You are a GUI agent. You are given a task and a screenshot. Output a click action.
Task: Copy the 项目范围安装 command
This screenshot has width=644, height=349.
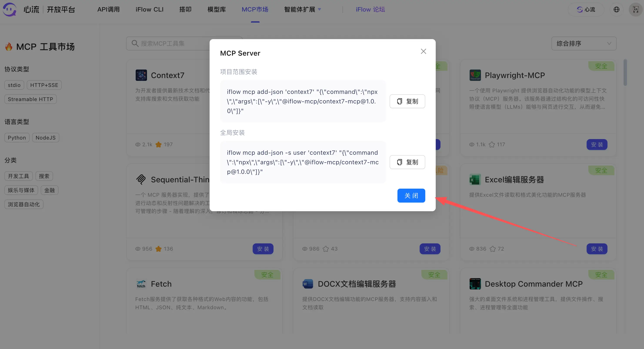coord(407,101)
